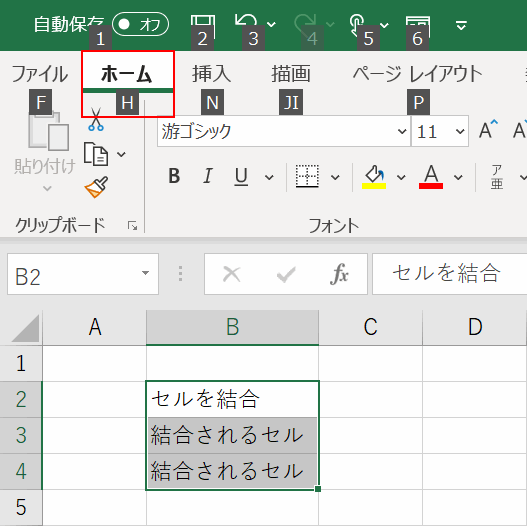
Task: Select column C header
Action: 370,327
